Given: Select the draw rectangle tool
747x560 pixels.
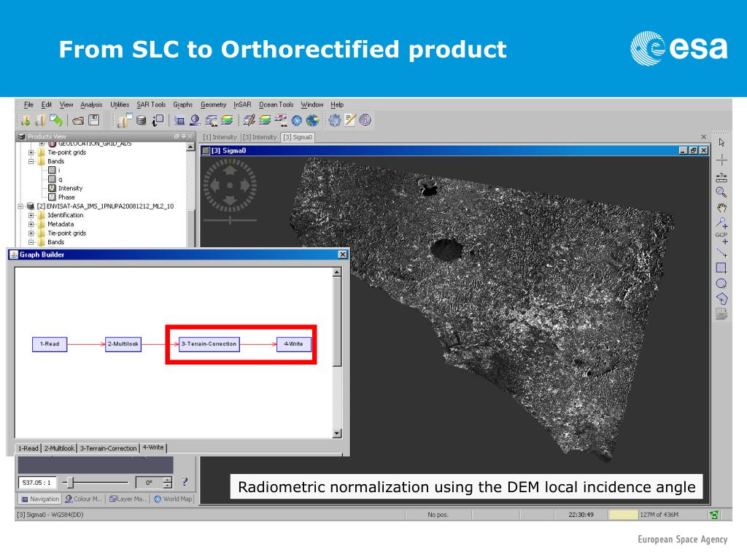Looking at the screenshot, I should [721, 268].
